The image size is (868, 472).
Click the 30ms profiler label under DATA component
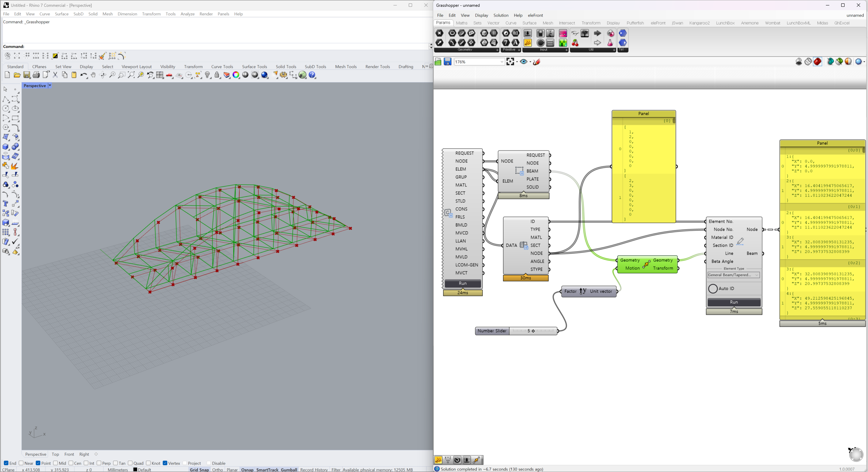[525, 278]
